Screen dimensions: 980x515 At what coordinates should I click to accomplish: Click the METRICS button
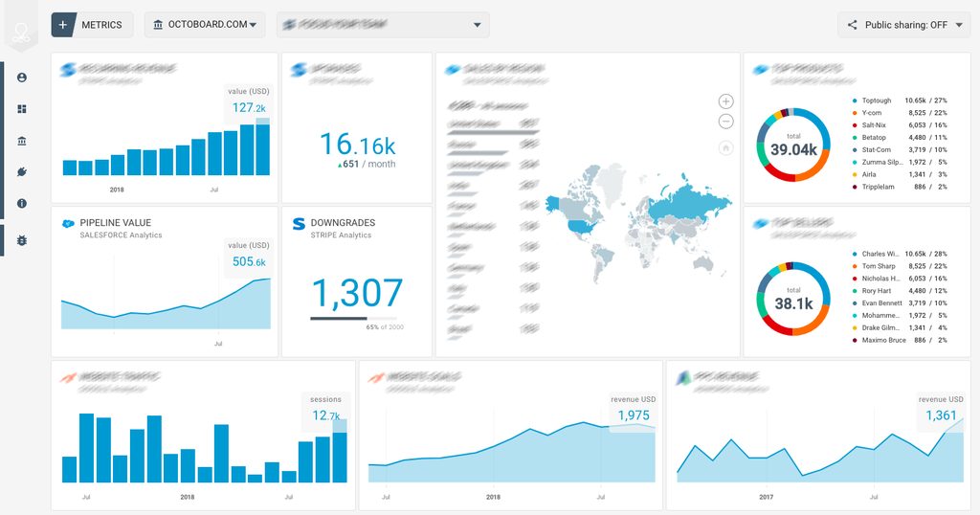click(x=101, y=25)
